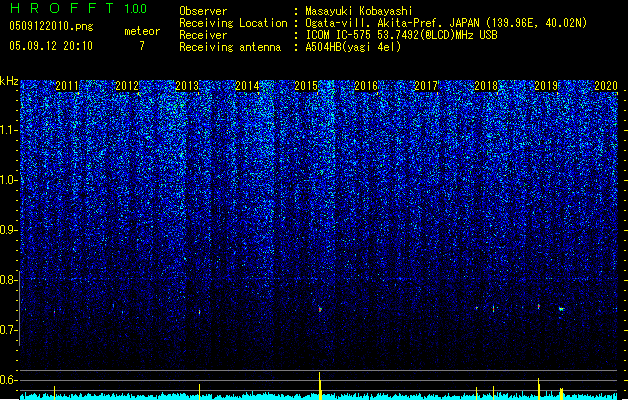Viewport: 629px width, 400px height.
Task: Click the 'meteor' label
Action: tap(142, 31)
